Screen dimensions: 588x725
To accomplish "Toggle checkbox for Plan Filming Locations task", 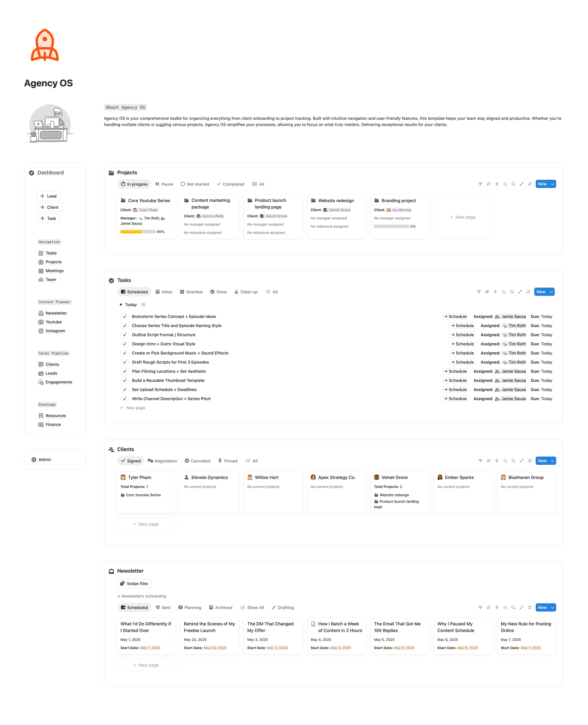I will coord(125,371).
